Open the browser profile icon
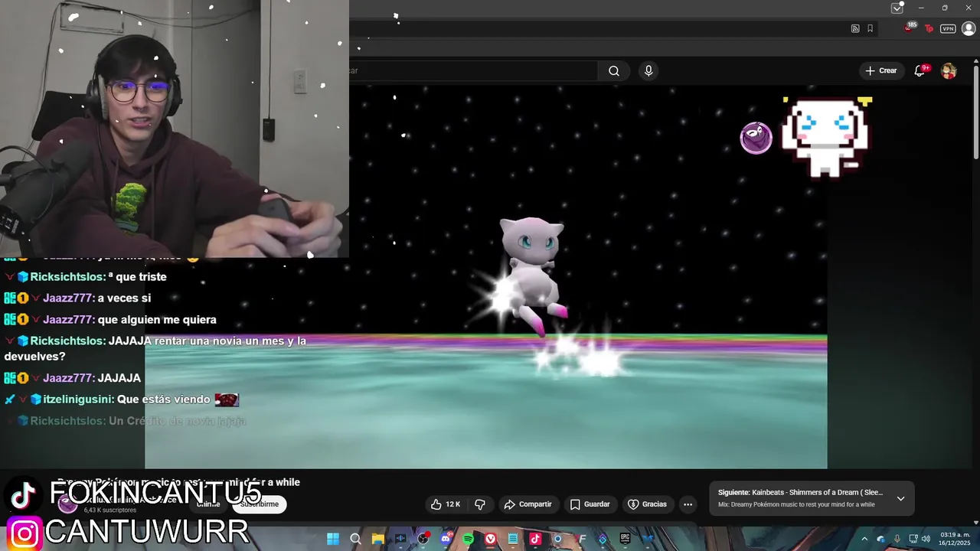 969,28
